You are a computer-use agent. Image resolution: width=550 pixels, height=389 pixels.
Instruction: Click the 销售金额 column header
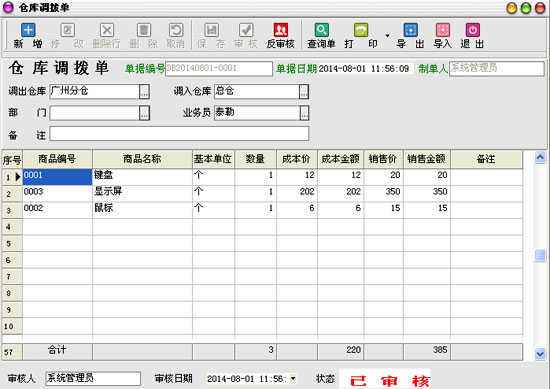(x=427, y=159)
